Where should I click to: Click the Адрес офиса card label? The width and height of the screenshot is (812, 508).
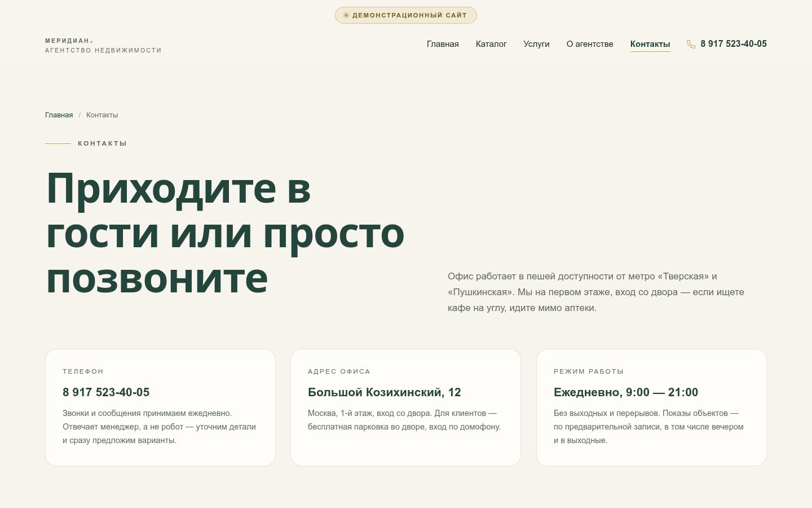click(339, 371)
